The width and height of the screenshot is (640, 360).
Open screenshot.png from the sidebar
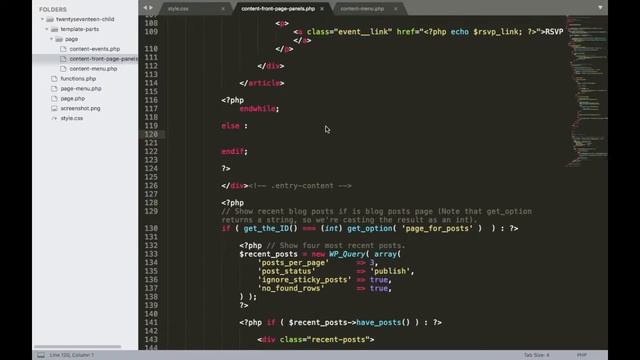pyautogui.click(x=80, y=108)
